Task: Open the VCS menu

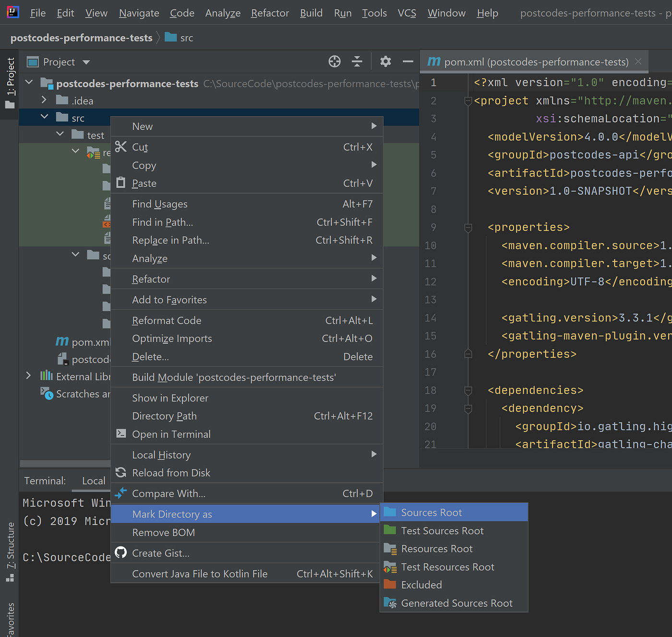Action: [x=407, y=13]
